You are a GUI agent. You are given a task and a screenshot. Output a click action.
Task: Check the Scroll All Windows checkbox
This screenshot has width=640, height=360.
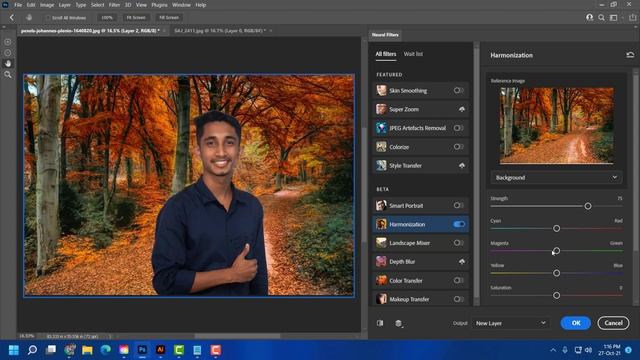(x=48, y=18)
